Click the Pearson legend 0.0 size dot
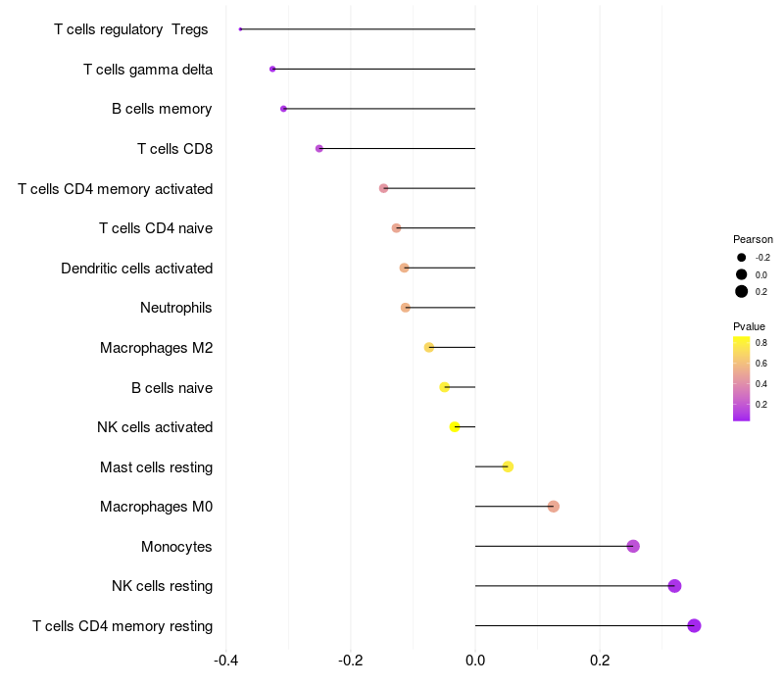 [742, 274]
